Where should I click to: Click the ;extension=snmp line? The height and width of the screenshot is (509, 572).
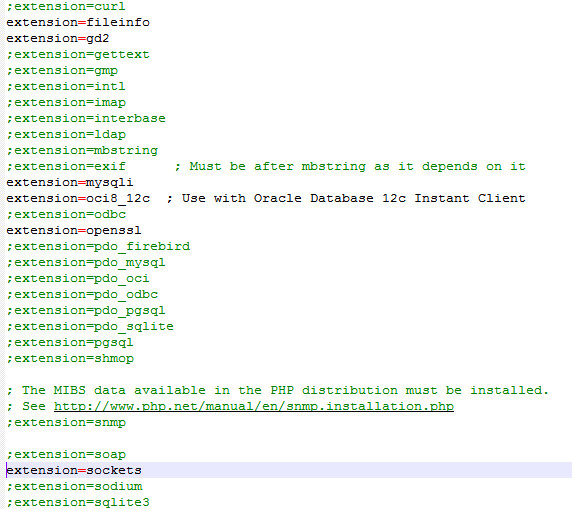tap(66, 423)
